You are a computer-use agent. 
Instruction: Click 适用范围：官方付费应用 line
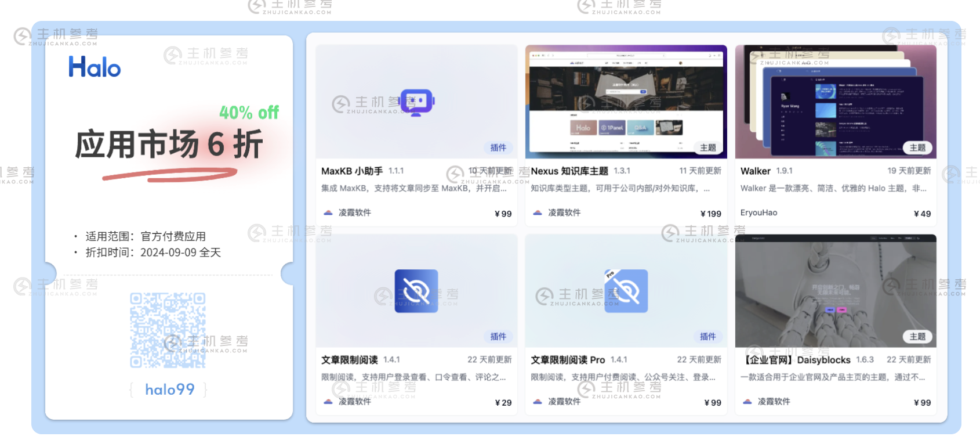(146, 236)
